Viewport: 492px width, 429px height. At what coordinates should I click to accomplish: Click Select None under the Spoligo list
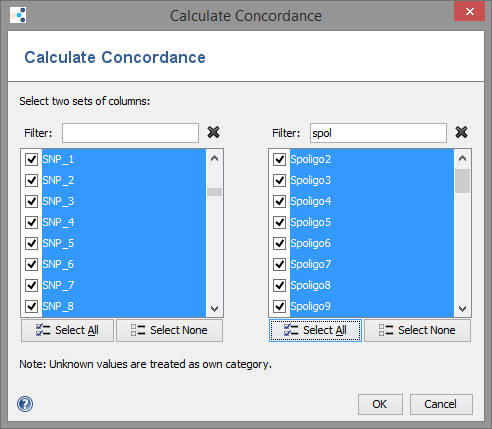417,330
